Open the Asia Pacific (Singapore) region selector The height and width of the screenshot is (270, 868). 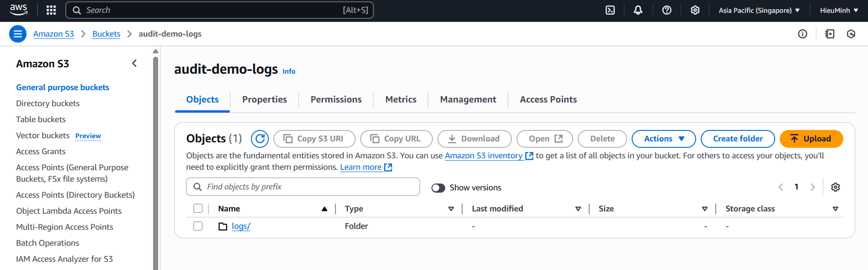coord(759,10)
